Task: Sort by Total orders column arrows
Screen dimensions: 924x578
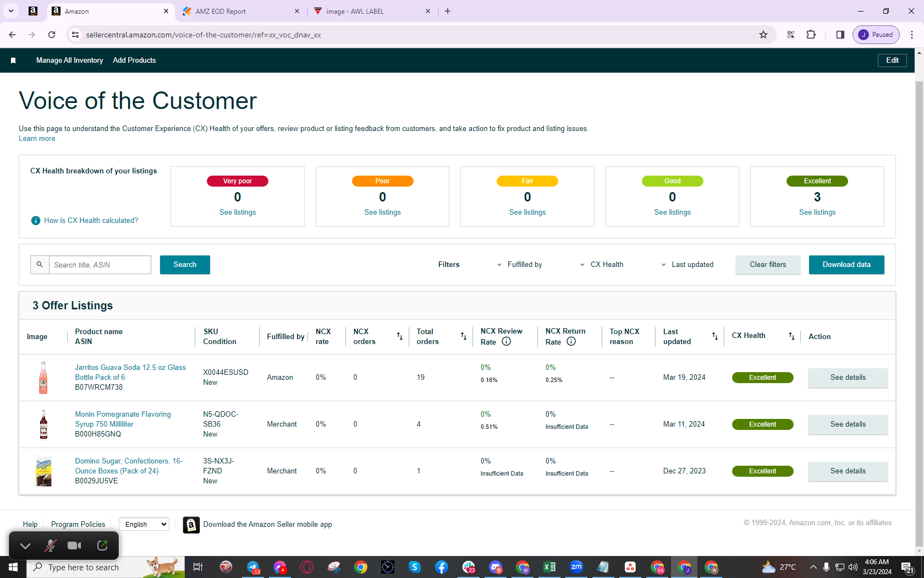Action: 464,336
